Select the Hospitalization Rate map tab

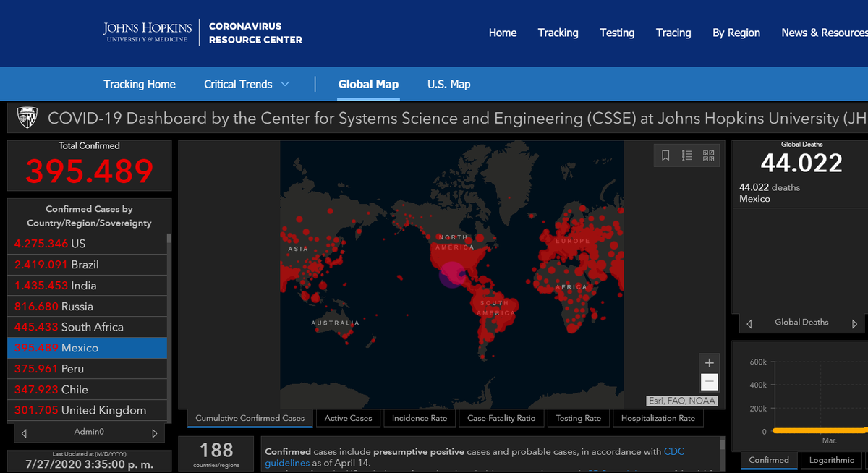(x=658, y=418)
